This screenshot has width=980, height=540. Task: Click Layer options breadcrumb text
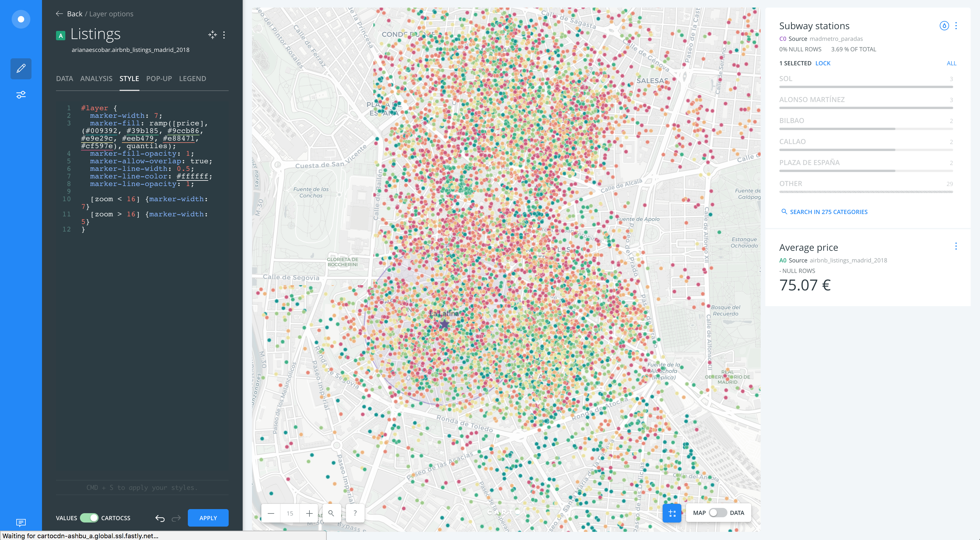[x=111, y=14]
